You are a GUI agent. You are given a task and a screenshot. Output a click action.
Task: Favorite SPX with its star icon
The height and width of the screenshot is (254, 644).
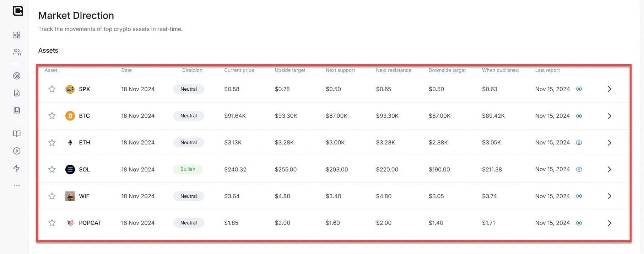tap(52, 89)
